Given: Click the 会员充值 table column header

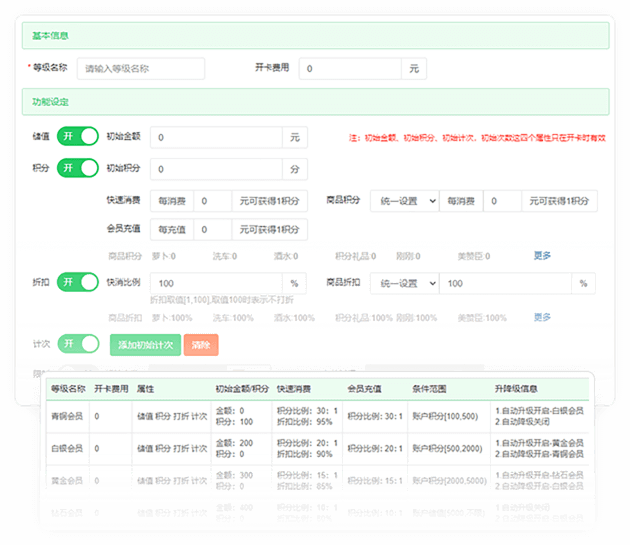Looking at the screenshot, I should point(364,389).
